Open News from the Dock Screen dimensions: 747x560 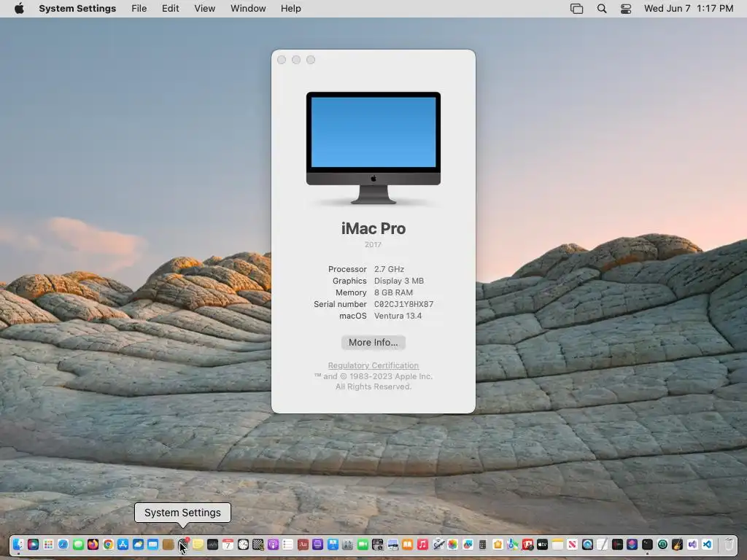(572, 544)
